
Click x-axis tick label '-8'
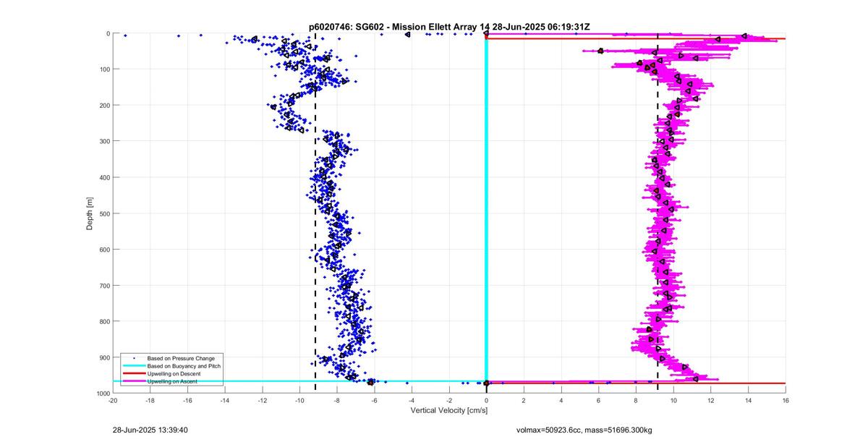(x=337, y=400)
